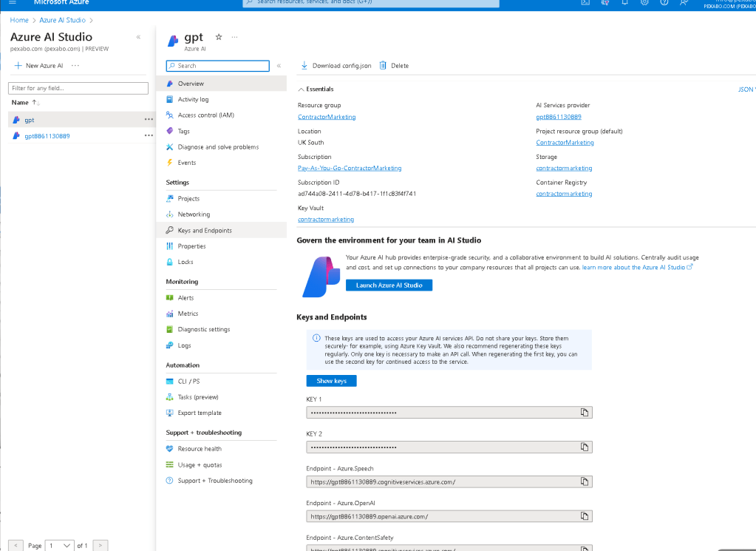Open the page number dropdown
Image resolution: width=756 pixels, height=551 pixels.
click(60, 546)
